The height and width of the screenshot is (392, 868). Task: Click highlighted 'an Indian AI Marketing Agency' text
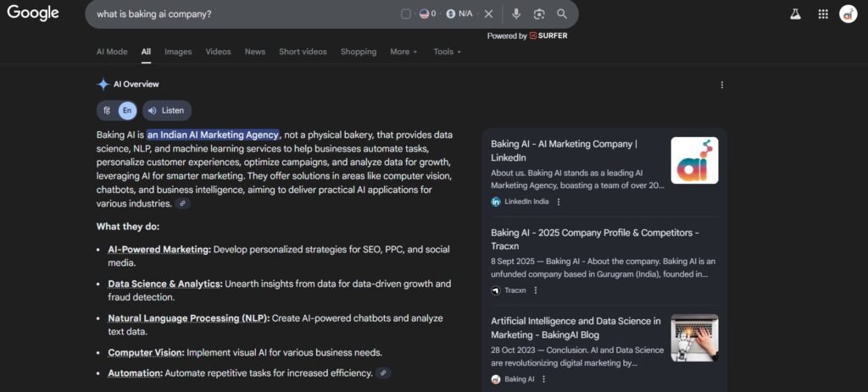click(213, 135)
